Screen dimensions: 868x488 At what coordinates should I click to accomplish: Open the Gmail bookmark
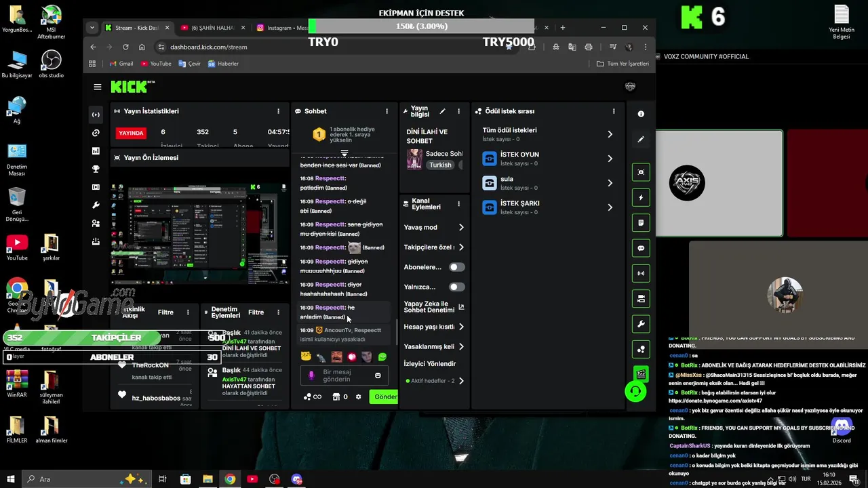click(121, 64)
